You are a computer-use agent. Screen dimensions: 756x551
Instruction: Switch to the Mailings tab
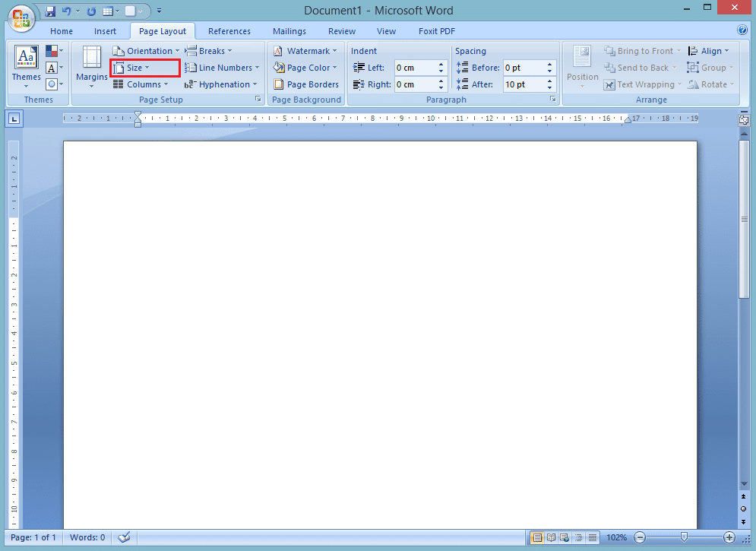point(289,31)
